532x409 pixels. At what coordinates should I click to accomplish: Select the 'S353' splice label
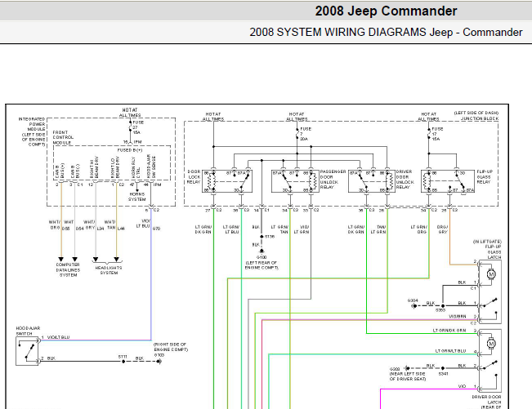(x=440, y=310)
